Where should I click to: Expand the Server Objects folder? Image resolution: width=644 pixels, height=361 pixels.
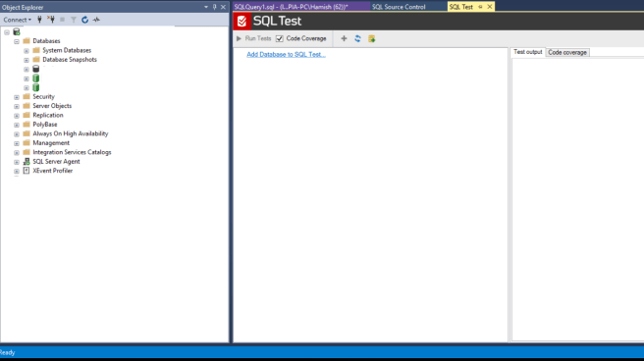(x=17, y=106)
